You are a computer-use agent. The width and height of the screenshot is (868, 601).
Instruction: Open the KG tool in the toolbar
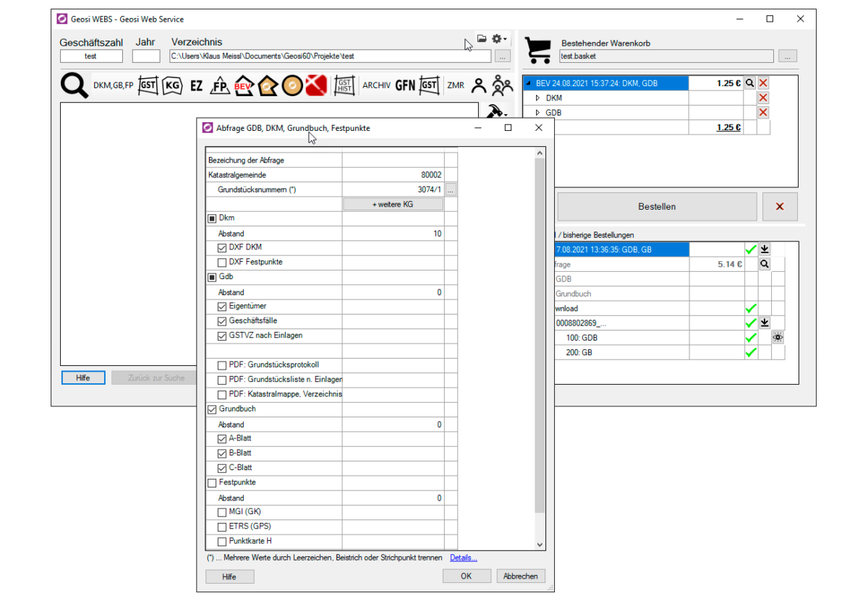[x=172, y=85]
